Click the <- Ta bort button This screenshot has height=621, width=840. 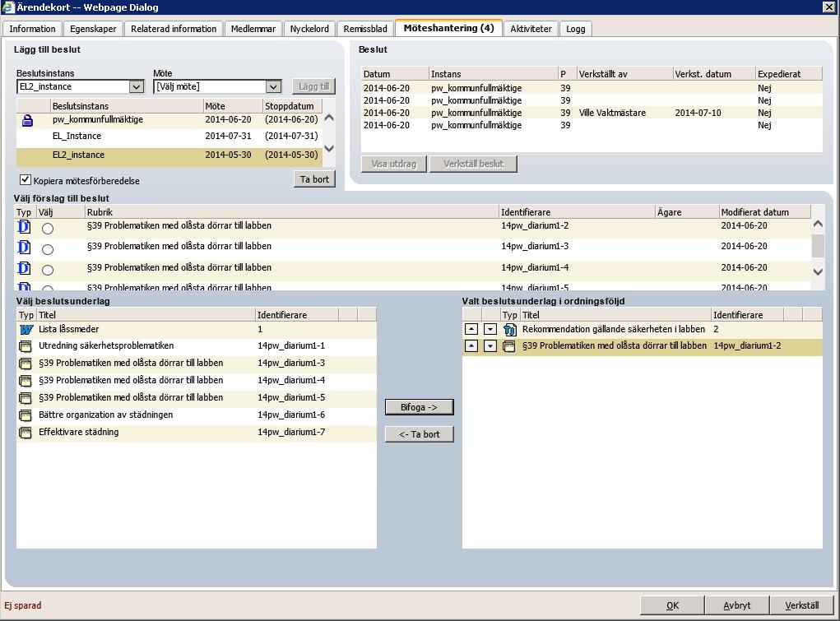(419, 434)
